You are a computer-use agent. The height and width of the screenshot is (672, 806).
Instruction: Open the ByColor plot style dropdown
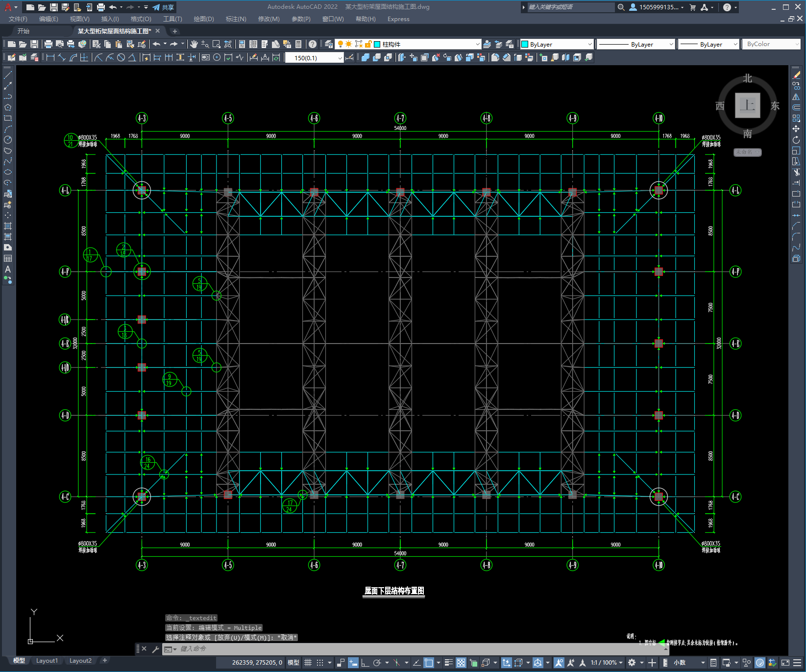tap(771, 44)
